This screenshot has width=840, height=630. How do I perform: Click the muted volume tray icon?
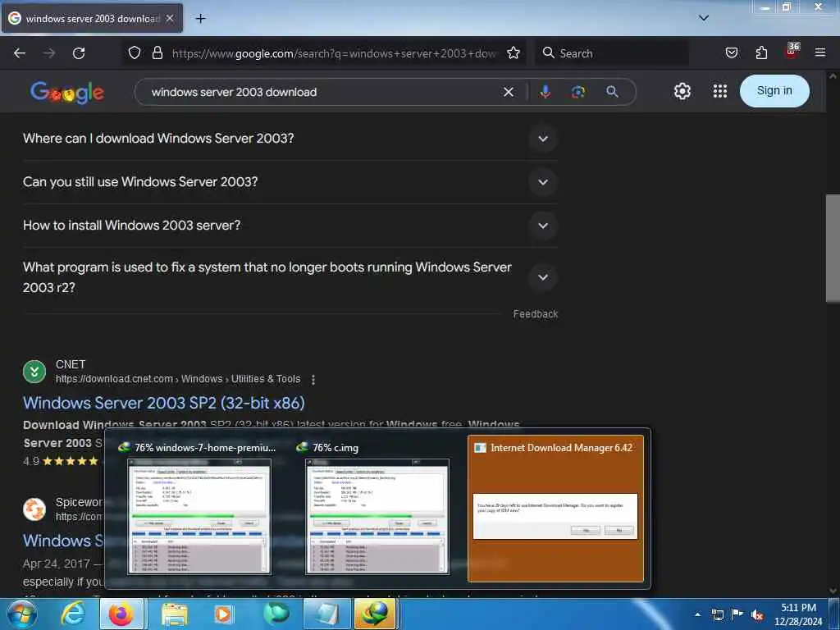[757, 615]
